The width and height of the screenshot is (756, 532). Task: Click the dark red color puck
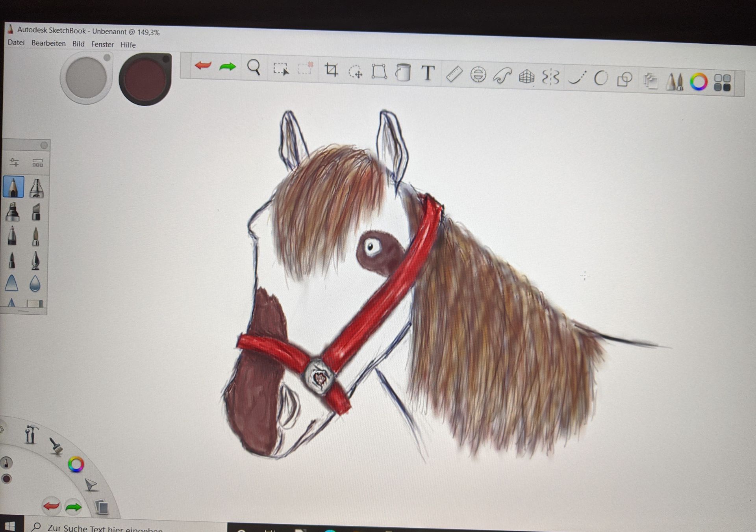click(145, 79)
